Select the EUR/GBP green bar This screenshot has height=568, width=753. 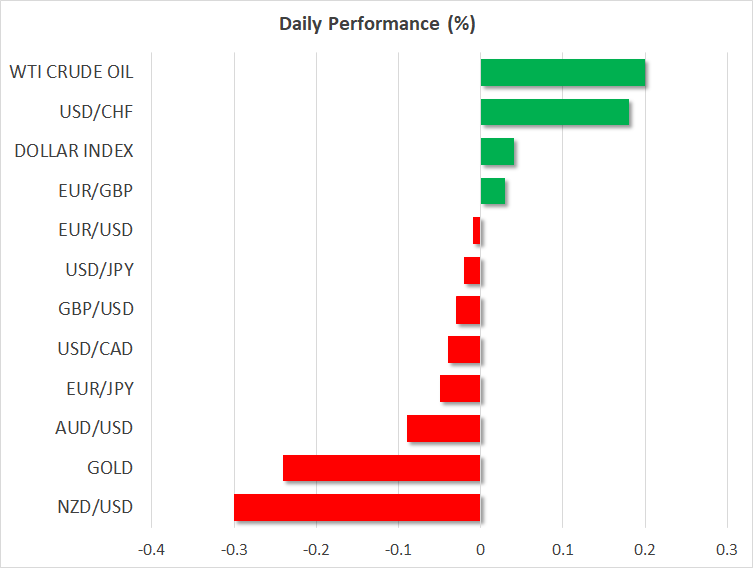493,191
